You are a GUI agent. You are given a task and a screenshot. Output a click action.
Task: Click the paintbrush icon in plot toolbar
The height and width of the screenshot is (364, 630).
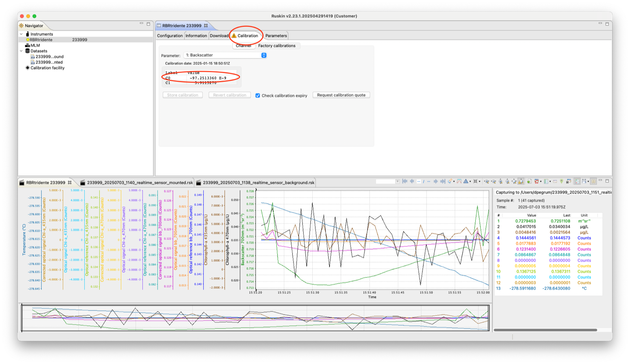tap(450, 181)
